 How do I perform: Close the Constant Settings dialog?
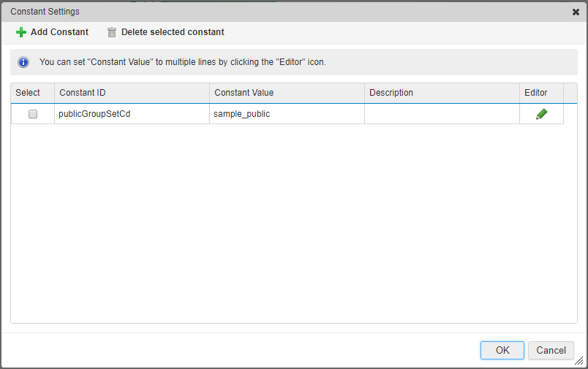pos(576,12)
